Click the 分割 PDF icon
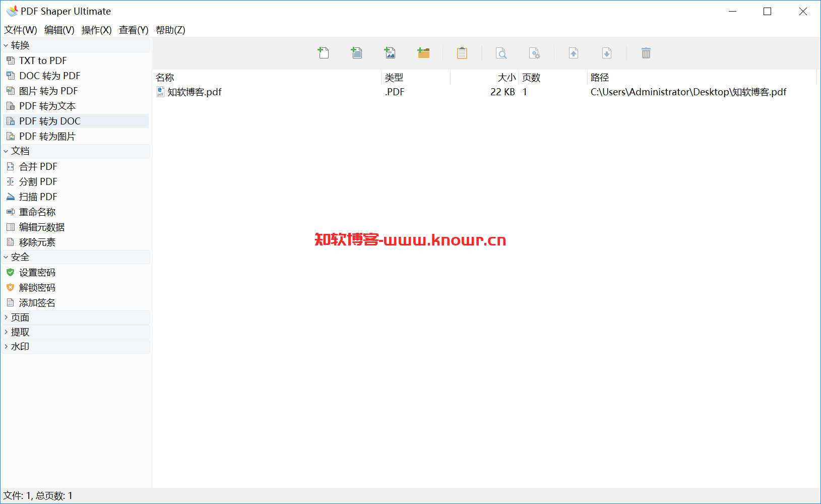The width and height of the screenshot is (821, 504). click(11, 181)
